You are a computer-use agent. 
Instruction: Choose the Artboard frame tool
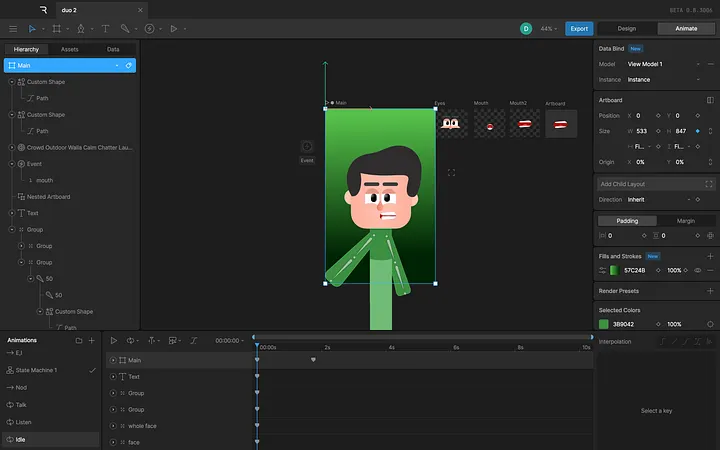(x=55, y=29)
